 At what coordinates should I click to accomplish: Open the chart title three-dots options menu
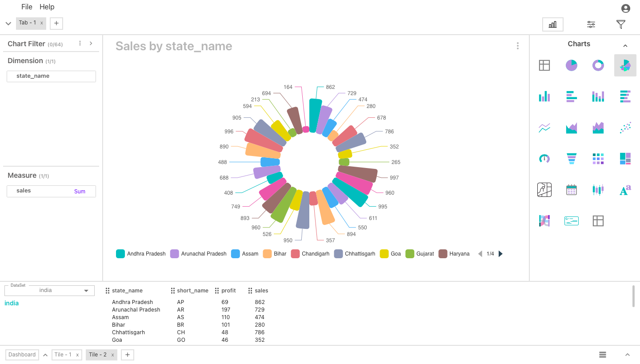[x=518, y=46]
